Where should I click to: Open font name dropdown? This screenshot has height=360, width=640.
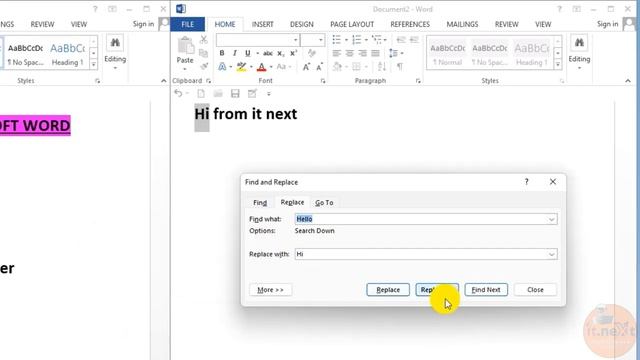(296, 40)
